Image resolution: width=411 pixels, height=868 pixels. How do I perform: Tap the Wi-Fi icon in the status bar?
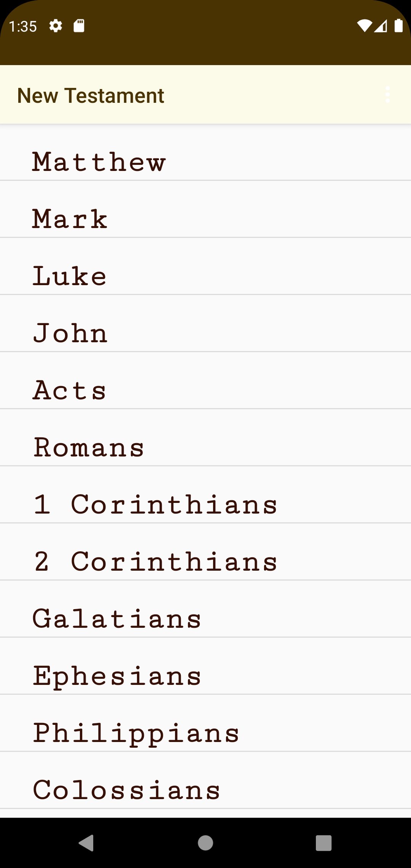[x=364, y=26]
